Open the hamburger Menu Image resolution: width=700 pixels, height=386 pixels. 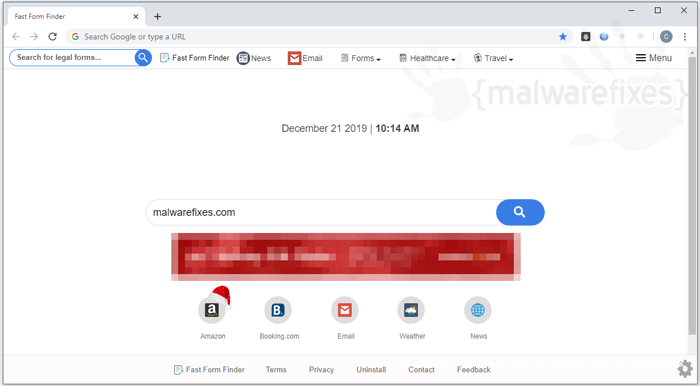click(x=654, y=58)
